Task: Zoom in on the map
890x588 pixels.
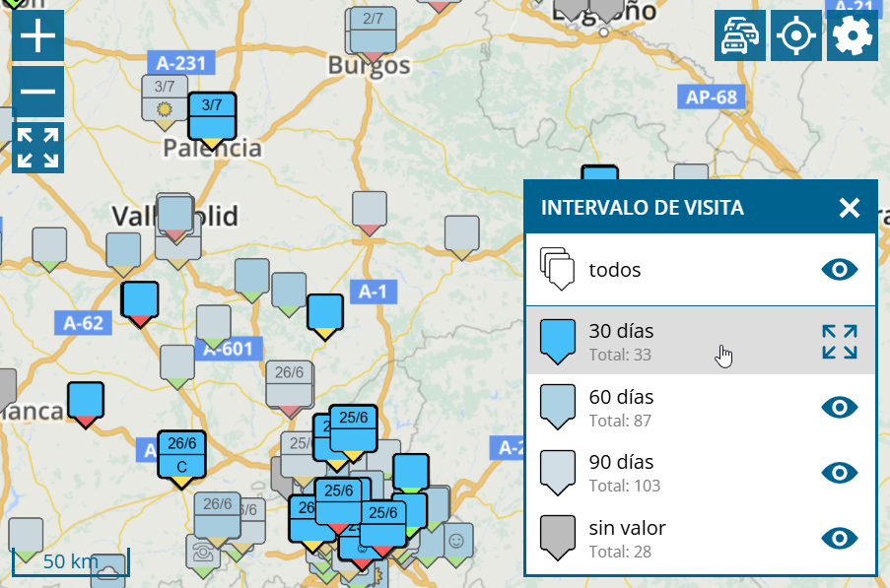Action: pos(37,35)
